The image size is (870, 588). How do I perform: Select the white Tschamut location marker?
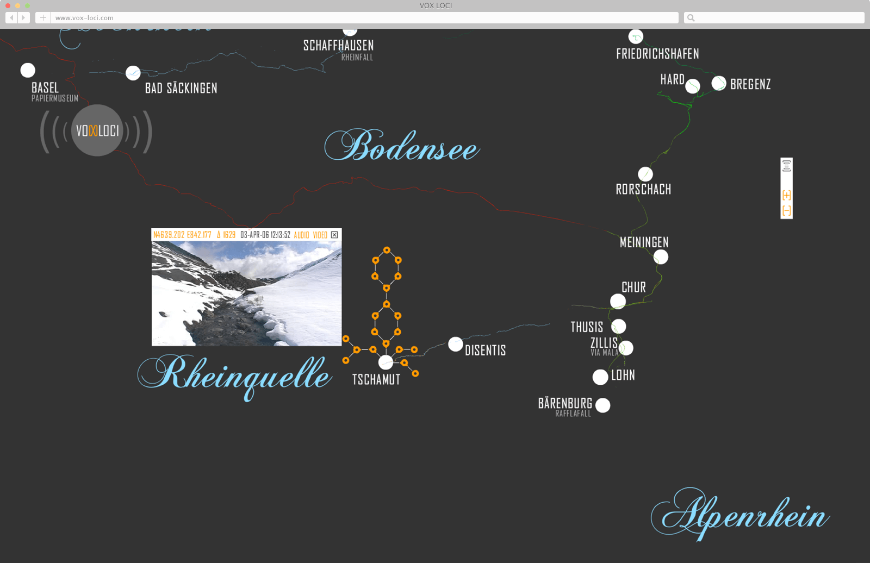(x=386, y=362)
